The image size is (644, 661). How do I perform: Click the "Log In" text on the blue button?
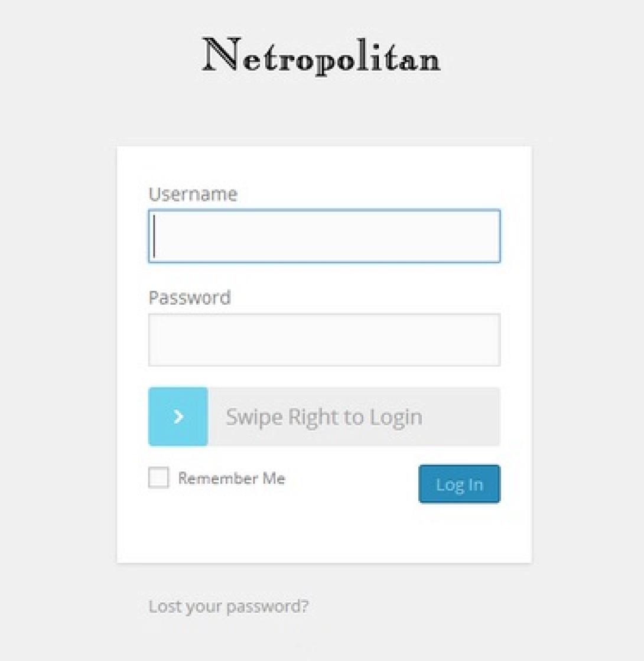459,484
